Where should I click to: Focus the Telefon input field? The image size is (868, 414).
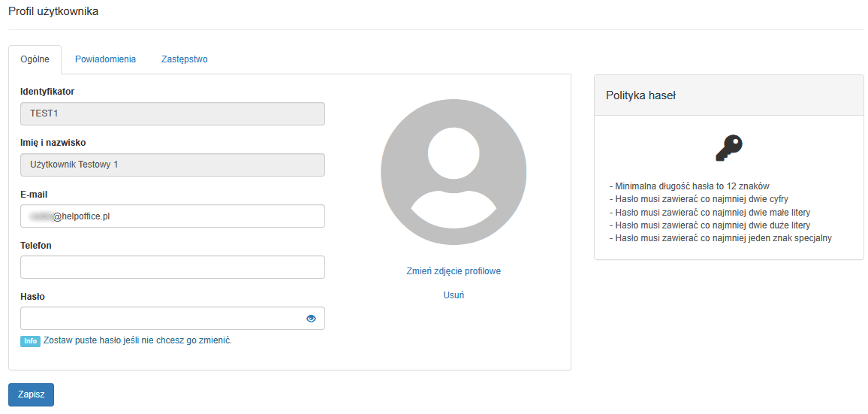(x=172, y=267)
